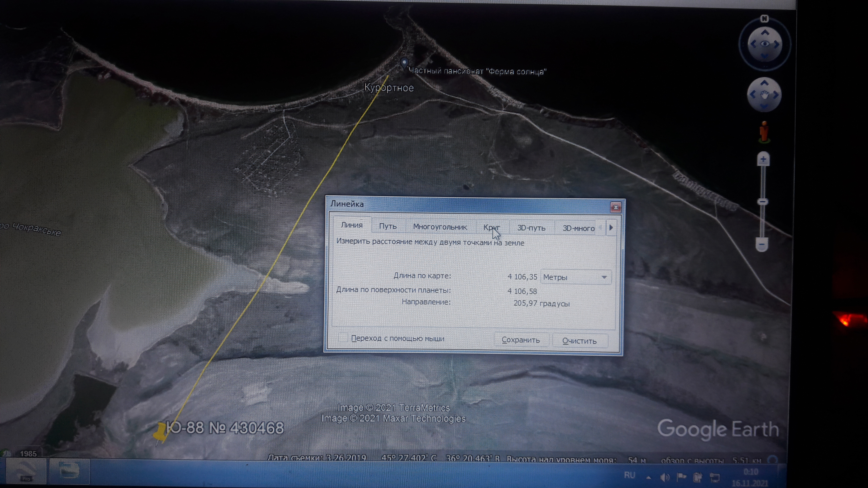Click the Сохранить button

[521, 340]
